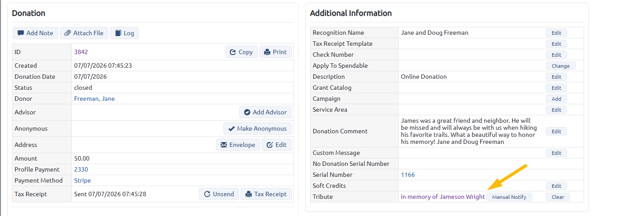The image size is (644, 216).
Task: Clear the tribute
Action: [x=558, y=197]
